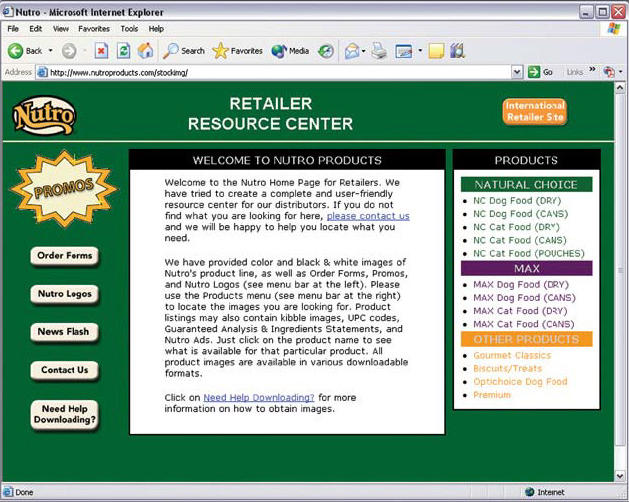Image resolution: width=629 pixels, height=502 pixels.
Task: Open MAX Cat Food (CANS) link
Action: pos(523,324)
